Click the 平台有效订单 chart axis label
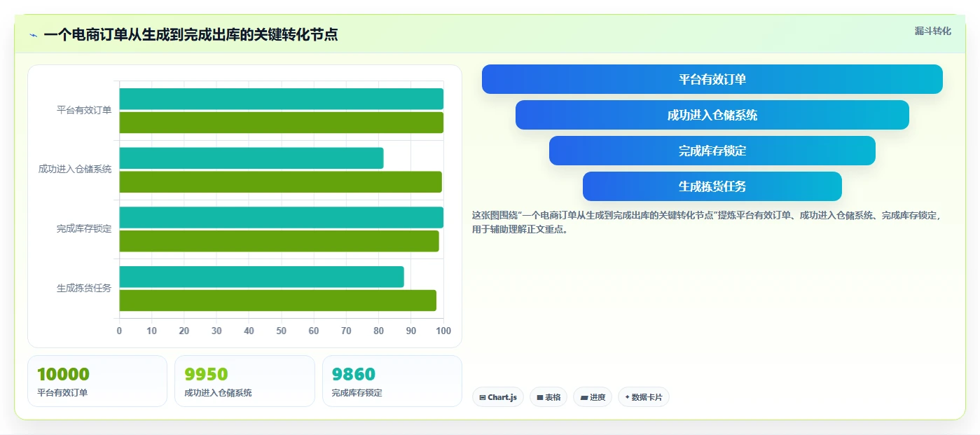 (x=84, y=110)
